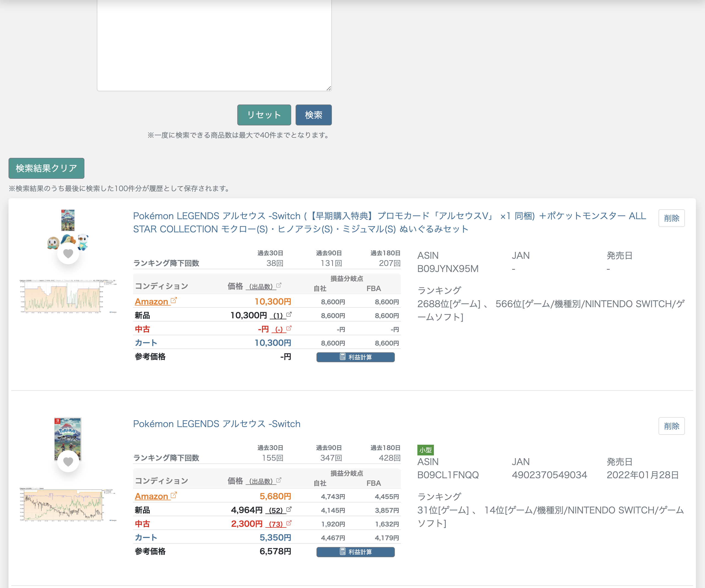Click external icon beside (73) seller count
705x588 pixels.
pyautogui.click(x=289, y=523)
